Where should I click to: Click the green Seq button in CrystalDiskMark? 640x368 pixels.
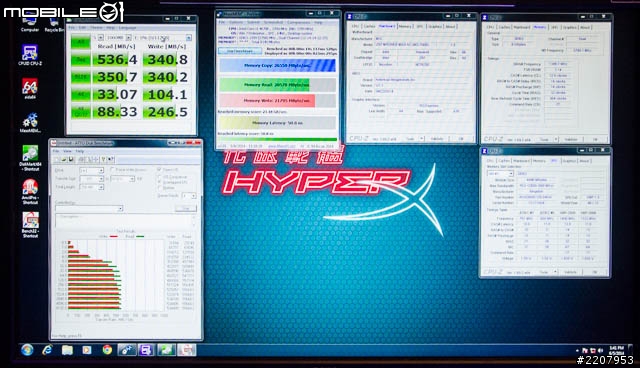pyautogui.click(x=80, y=60)
